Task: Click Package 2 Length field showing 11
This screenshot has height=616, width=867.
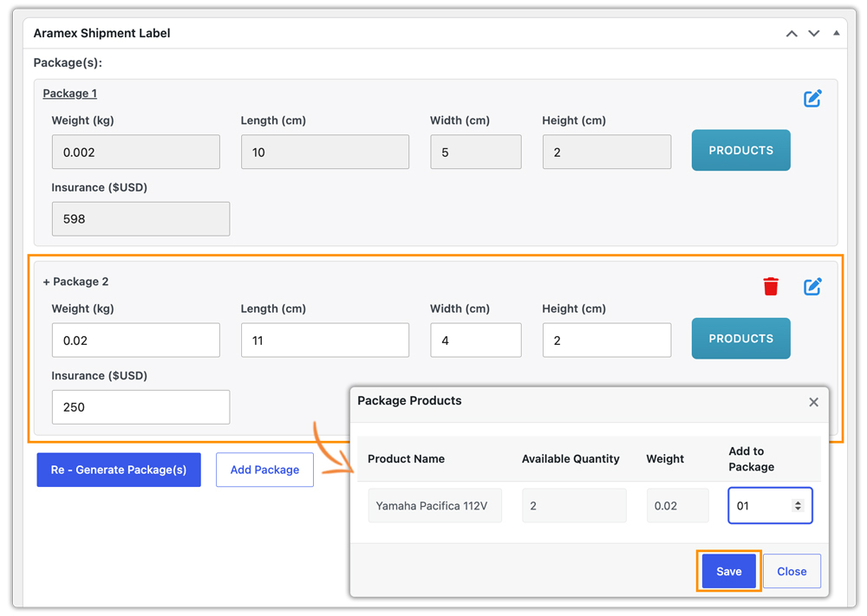Action: (x=325, y=340)
